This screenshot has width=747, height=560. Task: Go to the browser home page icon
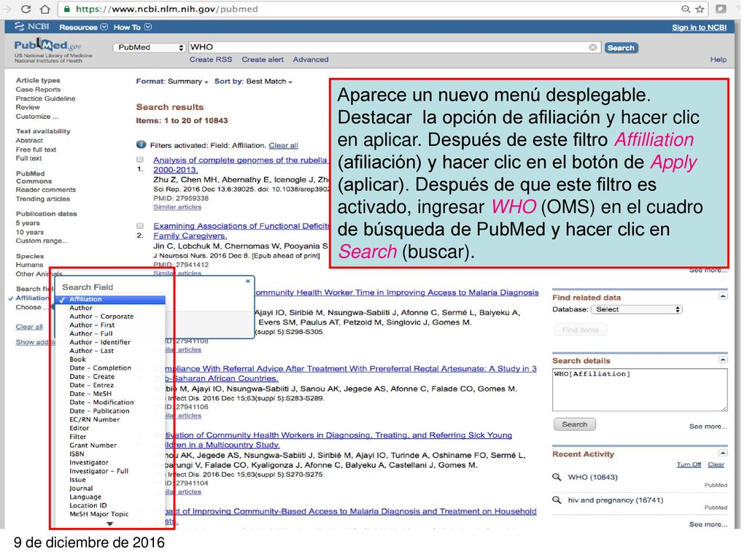click(44, 9)
